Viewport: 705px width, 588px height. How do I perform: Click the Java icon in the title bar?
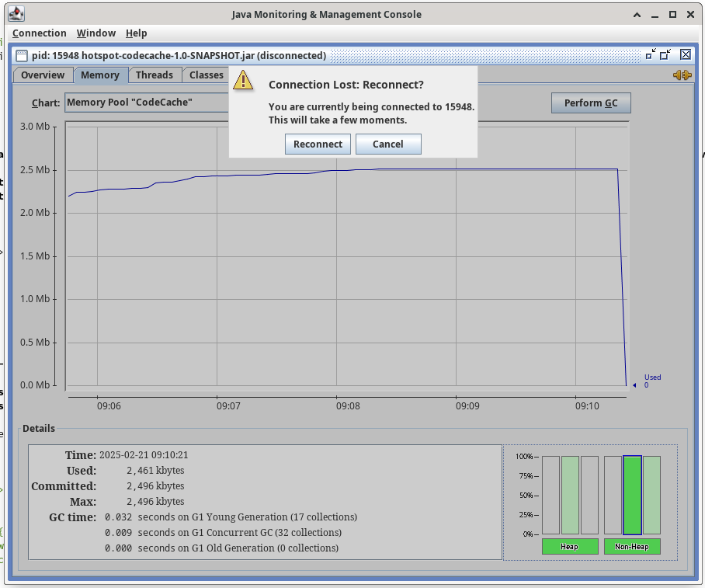pyautogui.click(x=16, y=14)
